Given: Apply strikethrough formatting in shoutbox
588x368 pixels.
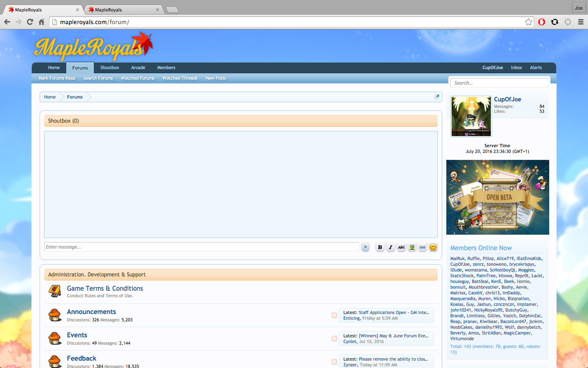Looking at the screenshot, I should 401,247.
